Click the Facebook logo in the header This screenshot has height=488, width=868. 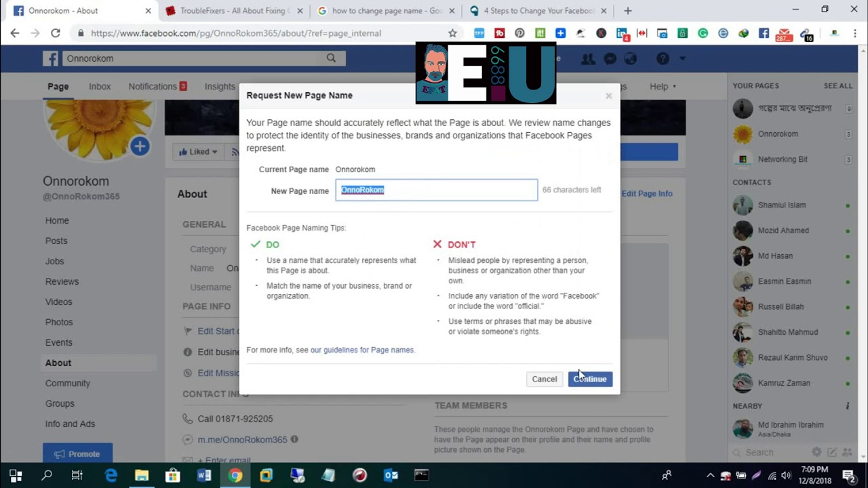point(51,58)
